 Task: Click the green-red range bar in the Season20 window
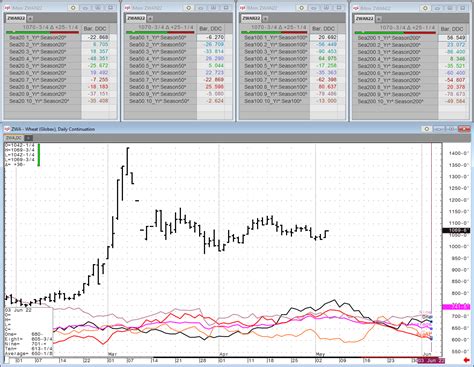[x=43, y=32]
